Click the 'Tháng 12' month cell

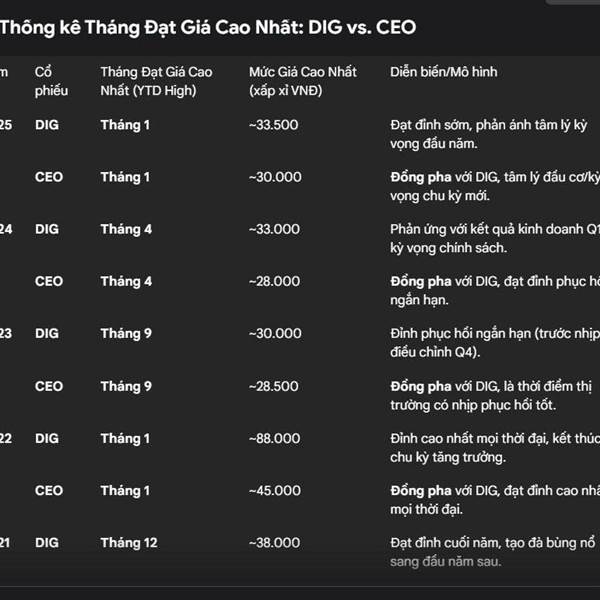[129, 542]
